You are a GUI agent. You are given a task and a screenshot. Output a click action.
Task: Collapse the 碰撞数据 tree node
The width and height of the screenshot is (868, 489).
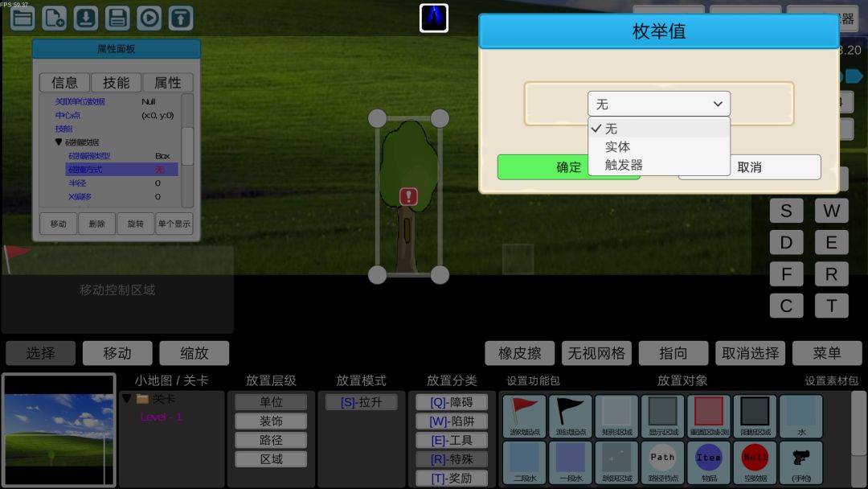(x=59, y=142)
